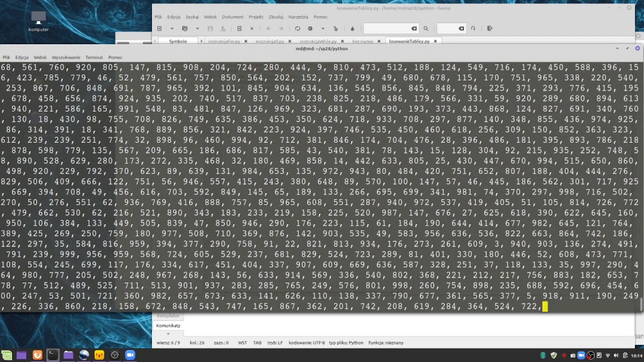Click the 'wiersz: 6 / 9' status bar text

(x=168, y=343)
